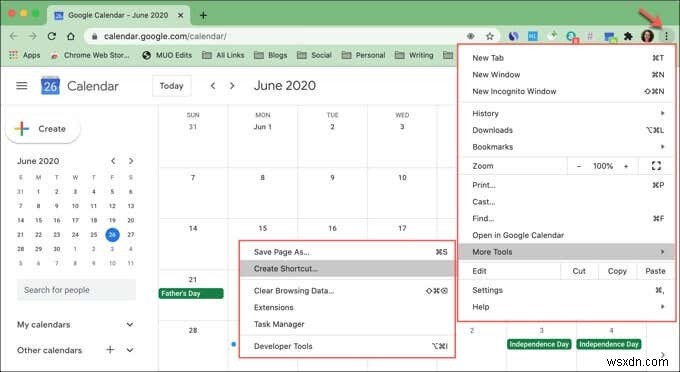Click the Search for people field
The width and height of the screenshot is (680, 372).
[76, 290]
